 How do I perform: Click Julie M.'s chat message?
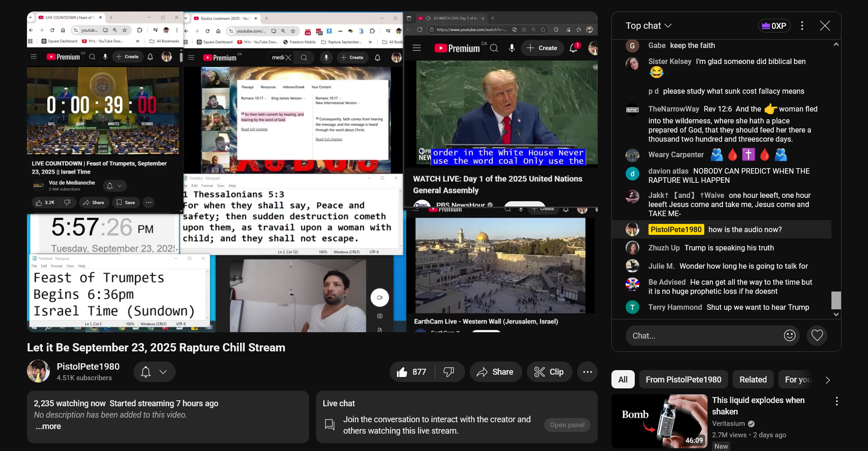pos(744,266)
